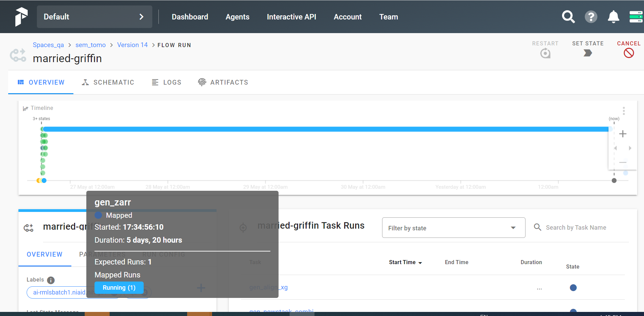Open the Filter by state dropdown

[x=453, y=228]
